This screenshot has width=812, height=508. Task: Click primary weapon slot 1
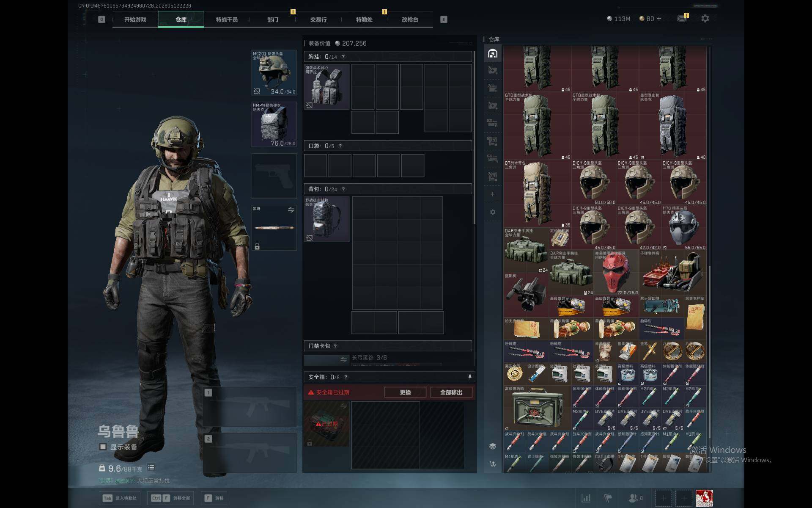(x=250, y=407)
